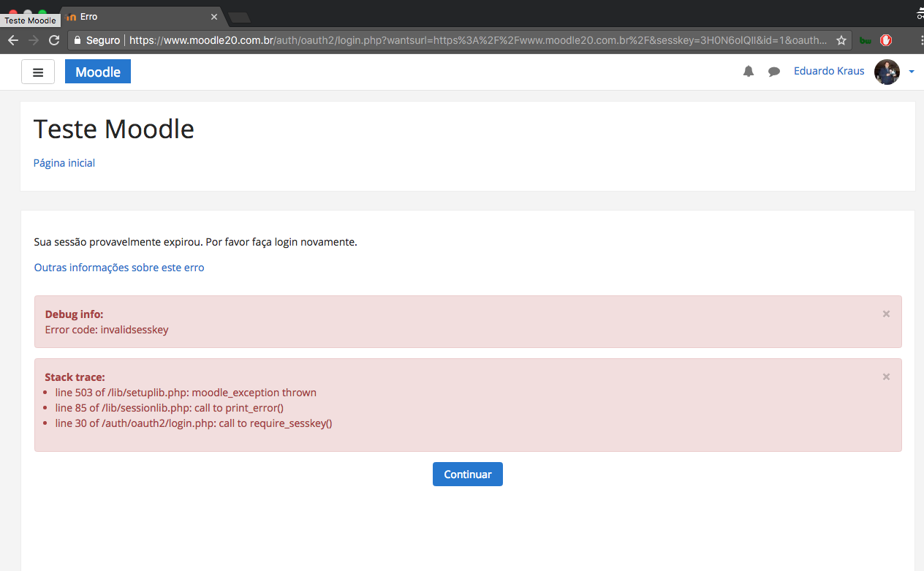This screenshot has width=924, height=571.
Task: Dismiss the Stack trace alert
Action: pyautogui.click(x=886, y=377)
